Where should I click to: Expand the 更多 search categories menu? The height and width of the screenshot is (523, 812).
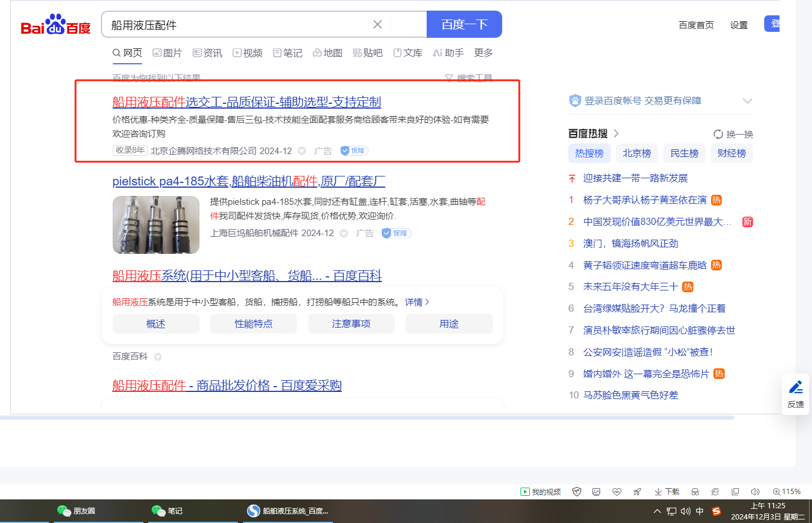483,53
